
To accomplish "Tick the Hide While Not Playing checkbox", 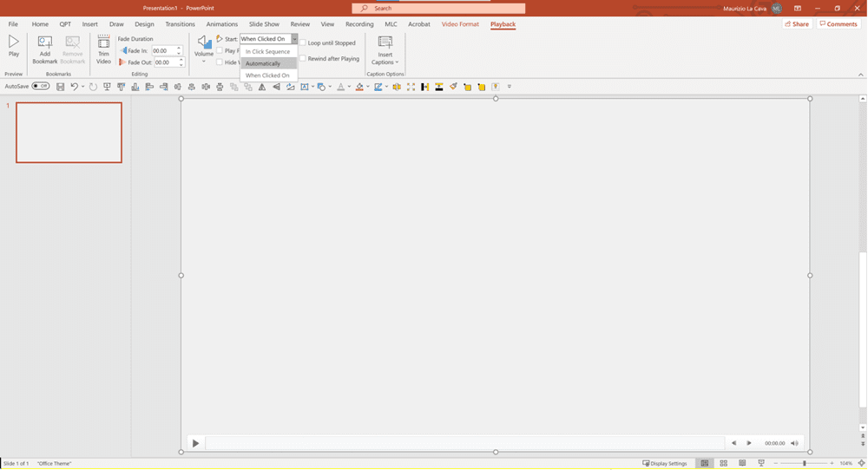I will coord(220,62).
